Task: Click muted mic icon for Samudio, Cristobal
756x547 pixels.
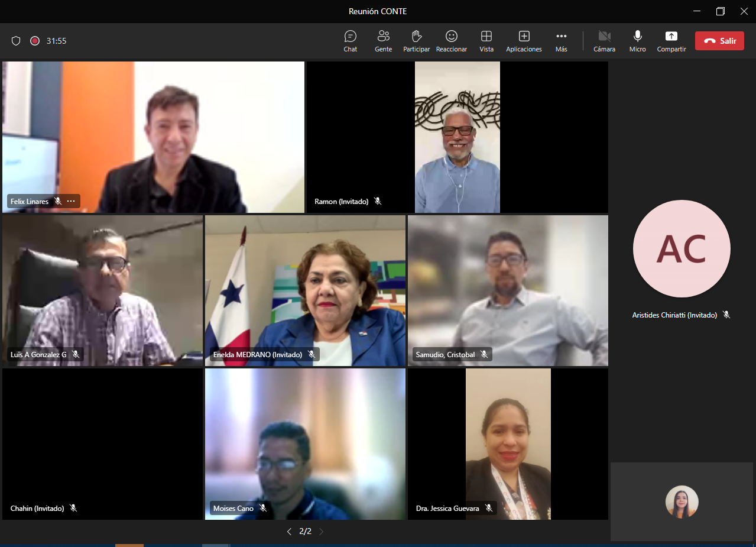Action: coord(484,354)
